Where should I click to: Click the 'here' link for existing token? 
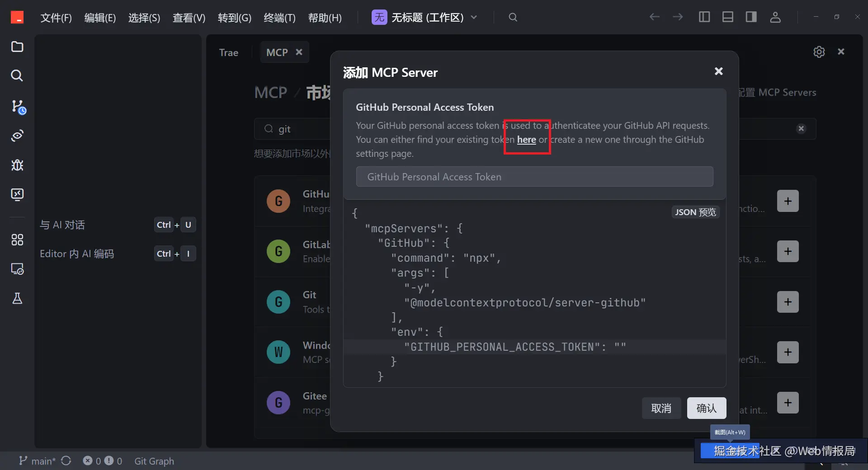(526, 140)
